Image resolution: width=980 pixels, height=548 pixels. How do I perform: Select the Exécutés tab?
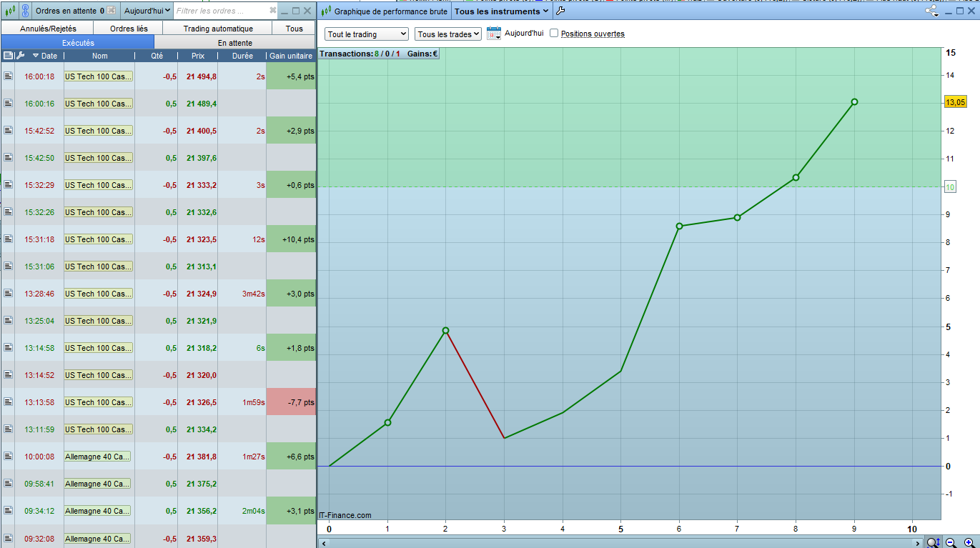pos(78,43)
